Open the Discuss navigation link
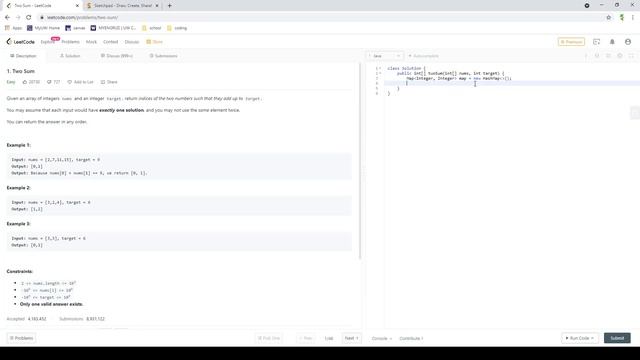The width and height of the screenshot is (640, 360). [131, 42]
